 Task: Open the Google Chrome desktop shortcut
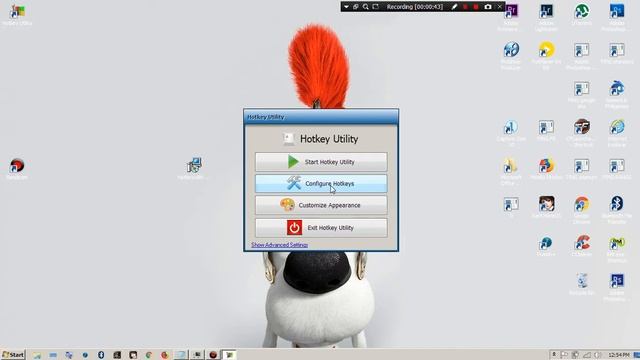click(x=582, y=209)
